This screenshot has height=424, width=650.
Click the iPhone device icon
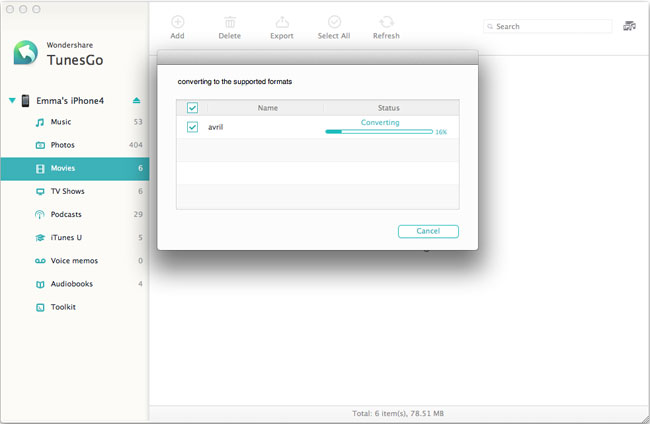[26, 101]
